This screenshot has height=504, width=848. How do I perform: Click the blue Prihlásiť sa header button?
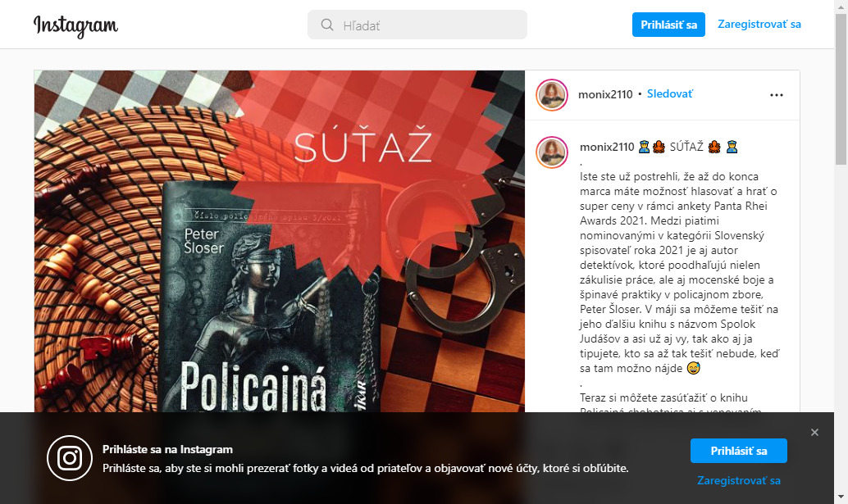point(668,25)
